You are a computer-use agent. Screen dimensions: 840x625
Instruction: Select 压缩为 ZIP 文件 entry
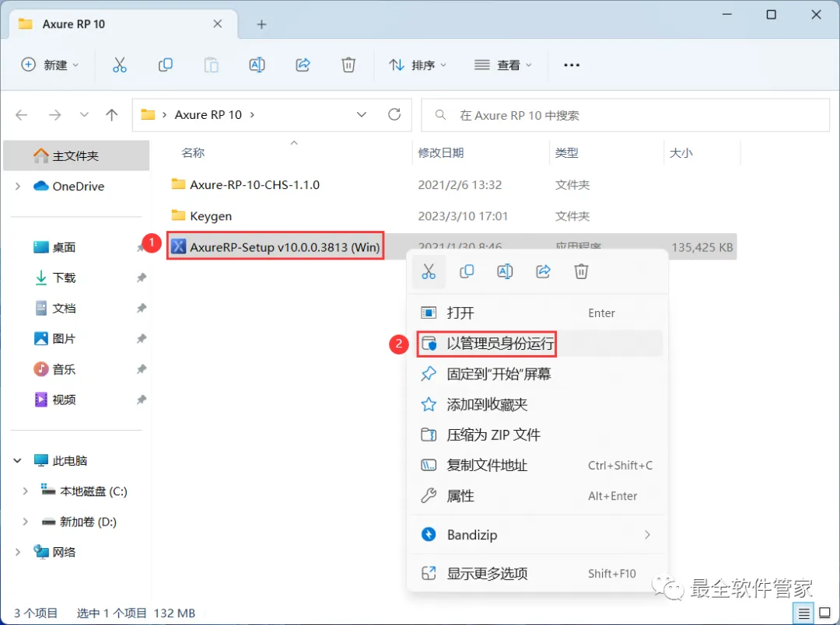[x=537, y=435]
